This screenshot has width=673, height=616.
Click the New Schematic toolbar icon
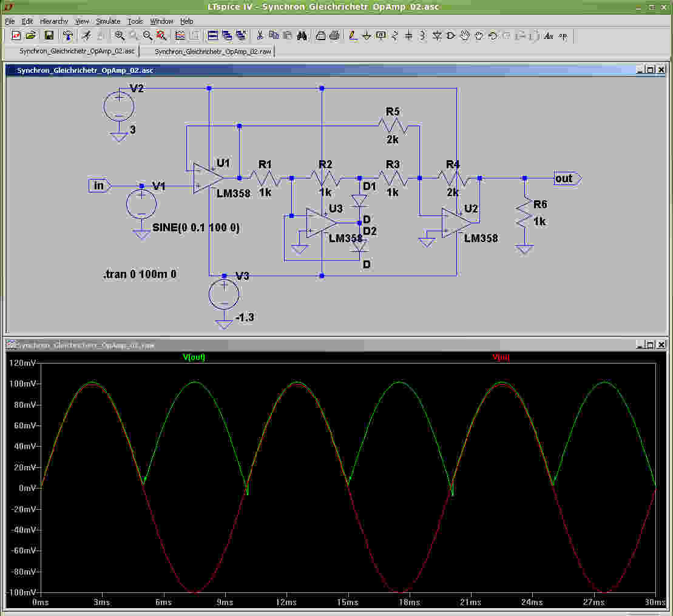(x=16, y=36)
